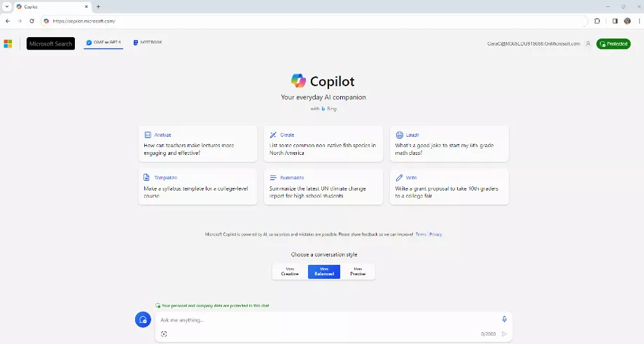Click the Microsoft four-square logo

tap(8, 43)
